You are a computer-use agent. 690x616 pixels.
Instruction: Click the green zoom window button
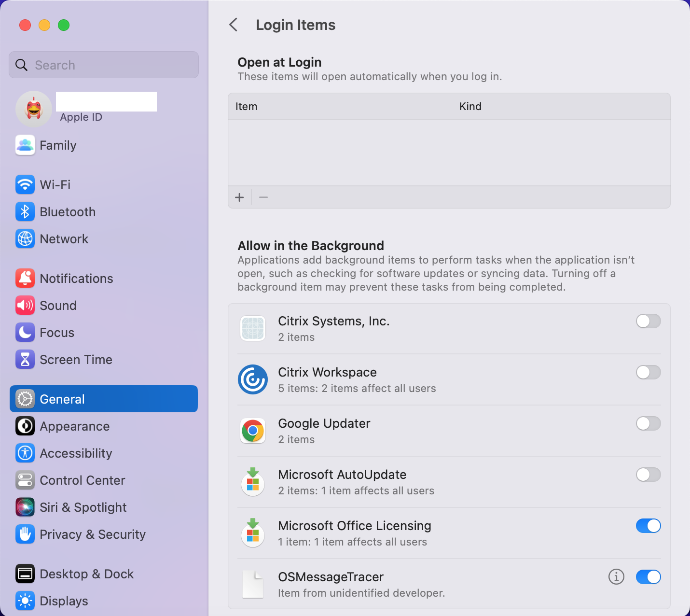point(64,25)
